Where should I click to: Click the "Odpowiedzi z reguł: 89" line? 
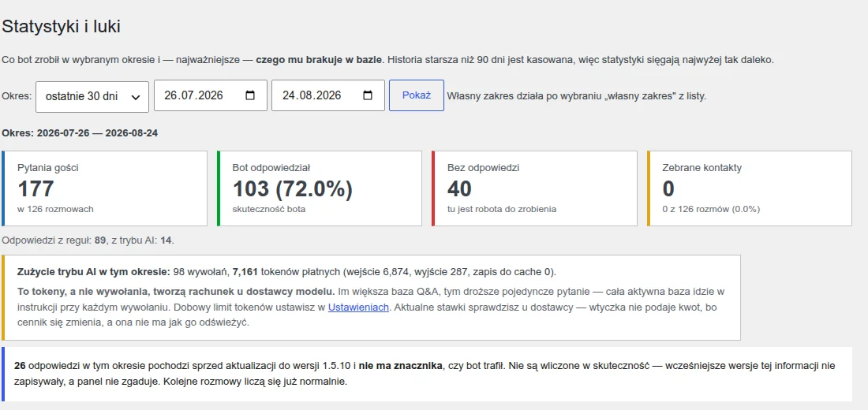click(88, 240)
